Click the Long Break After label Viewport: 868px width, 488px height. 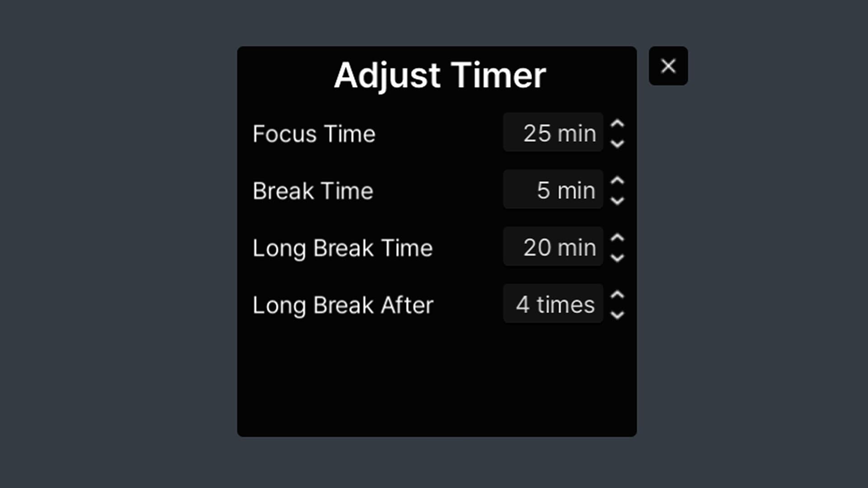(343, 305)
